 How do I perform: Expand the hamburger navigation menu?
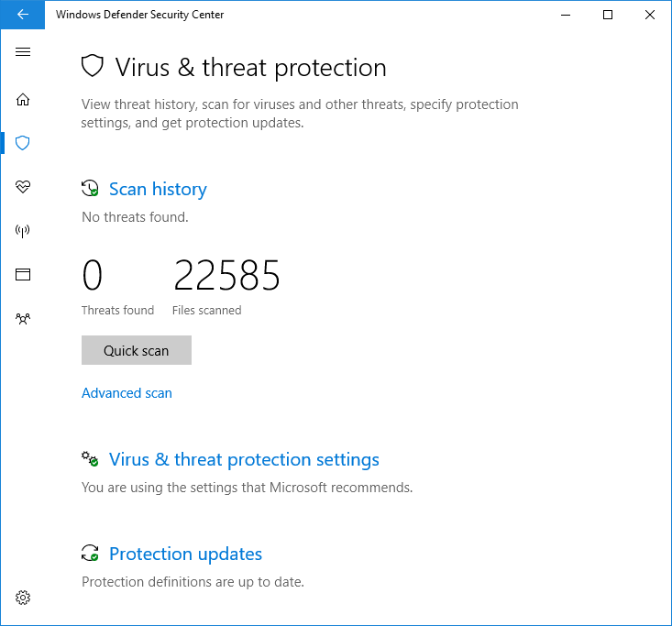(x=23, y=52)
